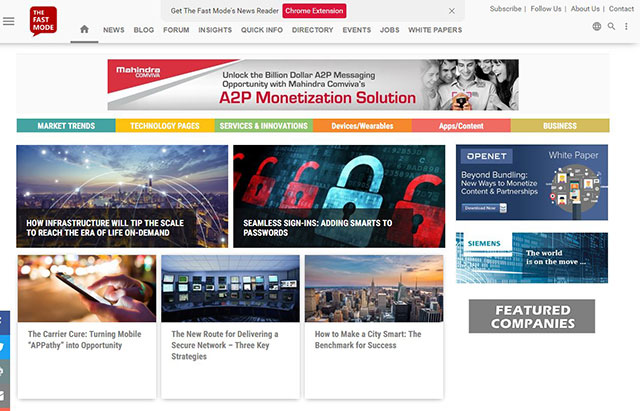Open site search magnifier icon
Viewport: 640px width, 411px height.
pyautogui.click(x=611, y=27)
